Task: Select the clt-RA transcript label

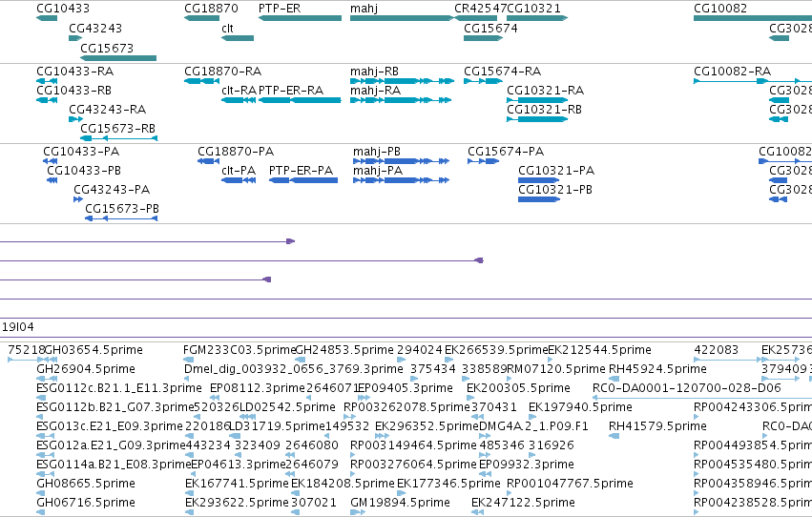Action: point(239,90)
